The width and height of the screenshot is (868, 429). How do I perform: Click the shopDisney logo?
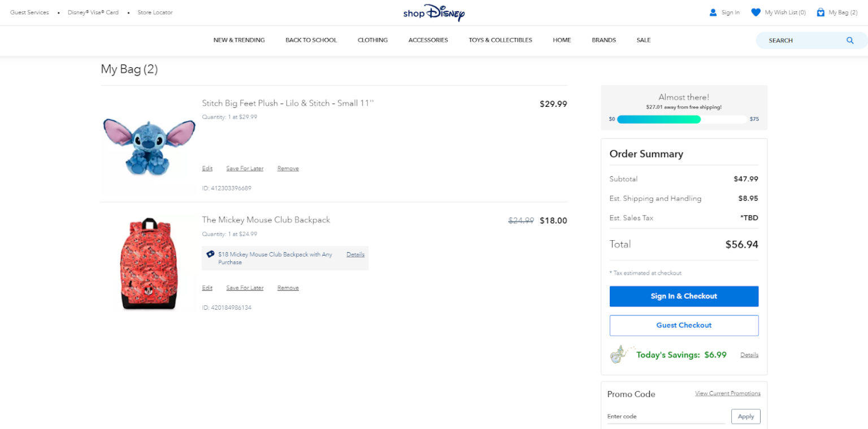click(x=433, y=12)
